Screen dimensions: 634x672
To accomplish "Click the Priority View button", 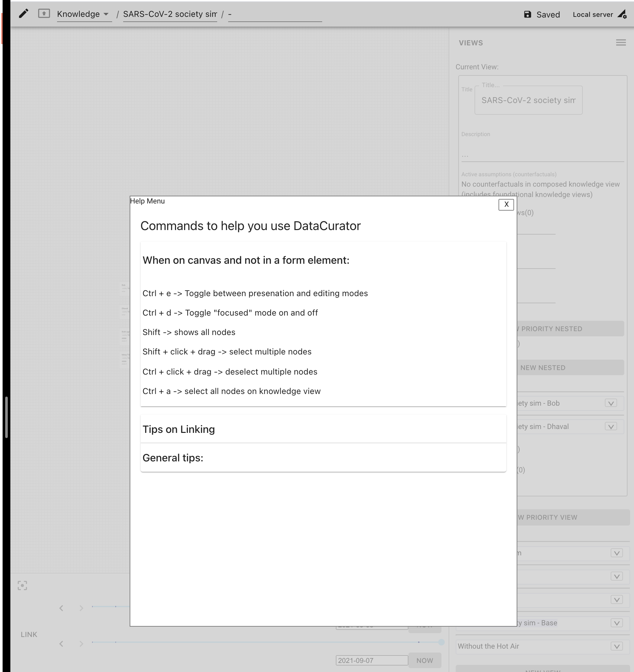I will 573,517.
